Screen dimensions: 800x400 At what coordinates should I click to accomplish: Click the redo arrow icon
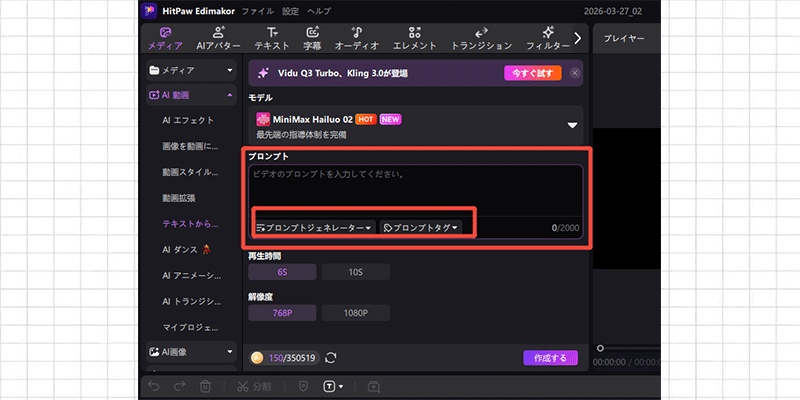179,386
